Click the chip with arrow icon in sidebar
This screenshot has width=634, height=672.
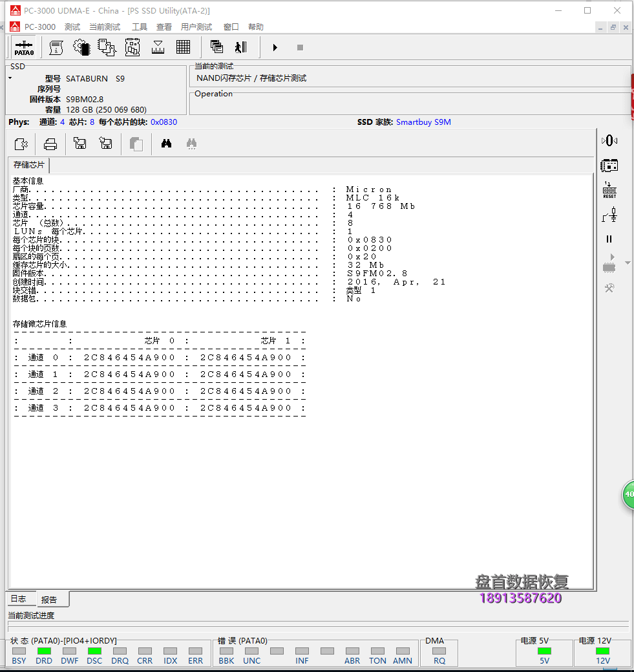(x=609, y=263)
